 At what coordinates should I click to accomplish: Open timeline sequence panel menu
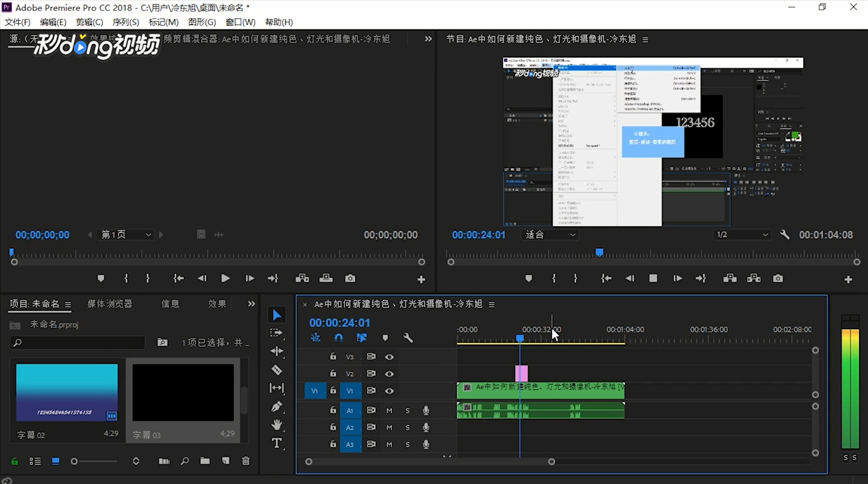point(491,304)
